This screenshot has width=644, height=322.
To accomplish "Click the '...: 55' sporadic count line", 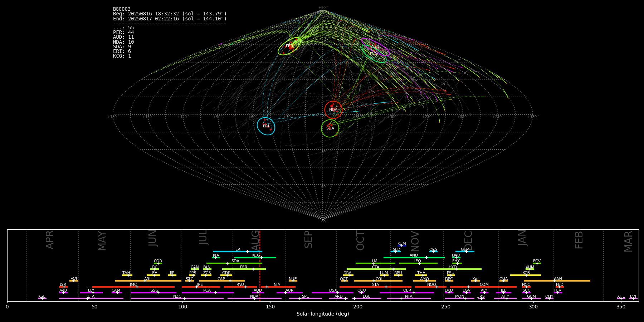I will (x=123, y=28).
